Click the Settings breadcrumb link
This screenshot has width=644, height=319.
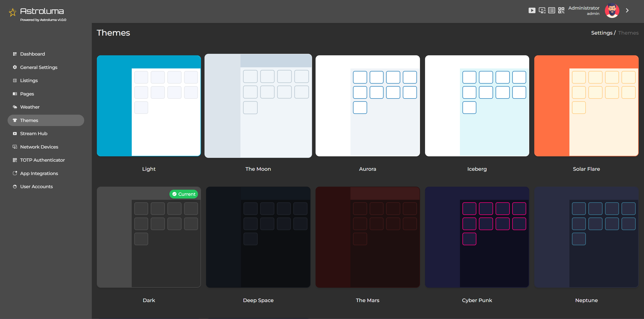coord(602,33)
